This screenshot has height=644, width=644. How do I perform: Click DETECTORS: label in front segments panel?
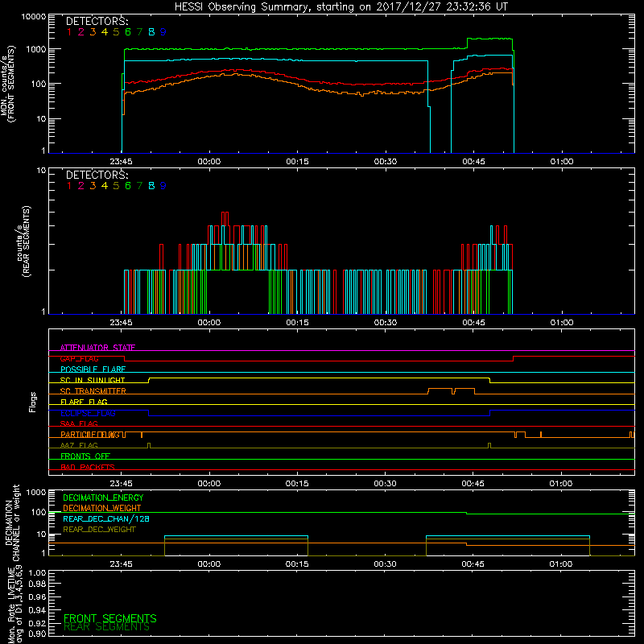coord(97,22)
